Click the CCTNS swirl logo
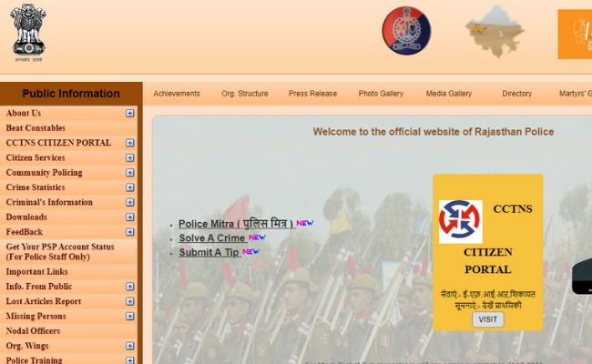The height and width of the screenshot is (364, 592). coord(461,222)
